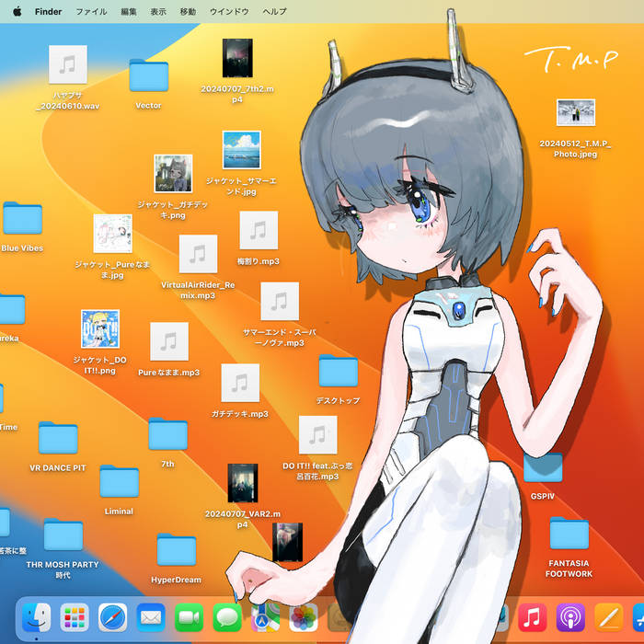Viewport: 644px width, 644px height.
Task: Launch Launchpad from the Dock
Action: point(75,617)
